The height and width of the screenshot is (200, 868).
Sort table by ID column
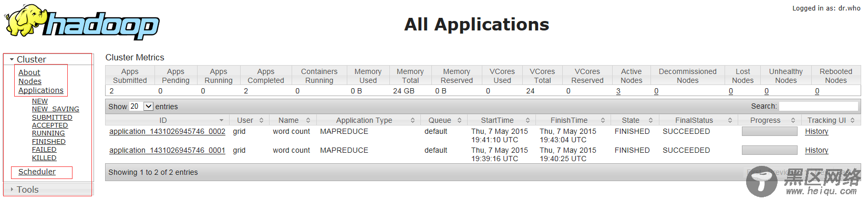pos(167,120)
